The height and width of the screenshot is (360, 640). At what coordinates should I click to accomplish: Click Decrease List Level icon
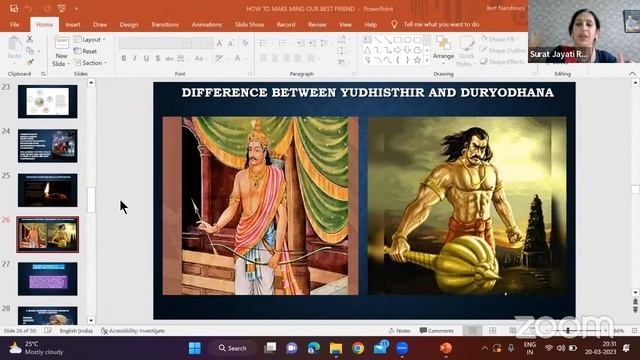tap(301, 43)
